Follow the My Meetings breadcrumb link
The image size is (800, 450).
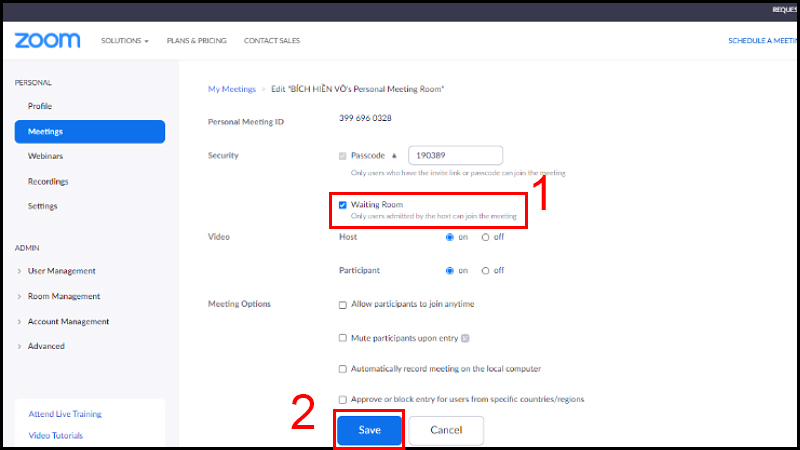[232, 89]
